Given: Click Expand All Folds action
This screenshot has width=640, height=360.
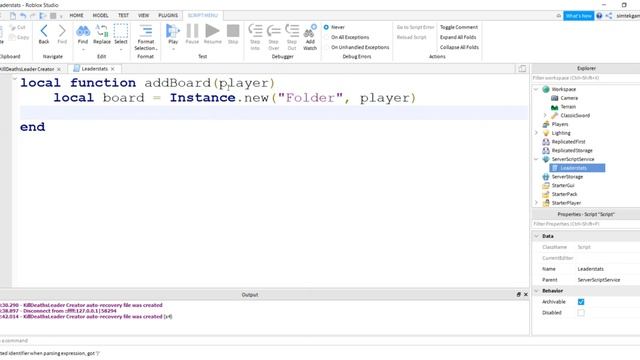Looking at the screenshot, I should pyautogui.click(x=458, y=37).
